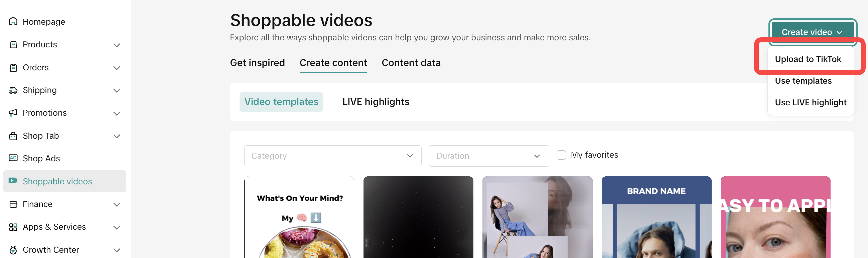
Task: Switch to the Content data tab
Action: tap(411, 63)
